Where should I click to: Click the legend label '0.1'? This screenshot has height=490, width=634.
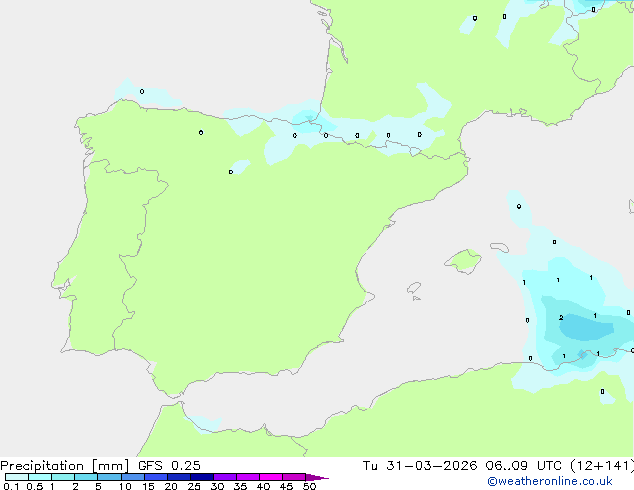coord(11,486)
